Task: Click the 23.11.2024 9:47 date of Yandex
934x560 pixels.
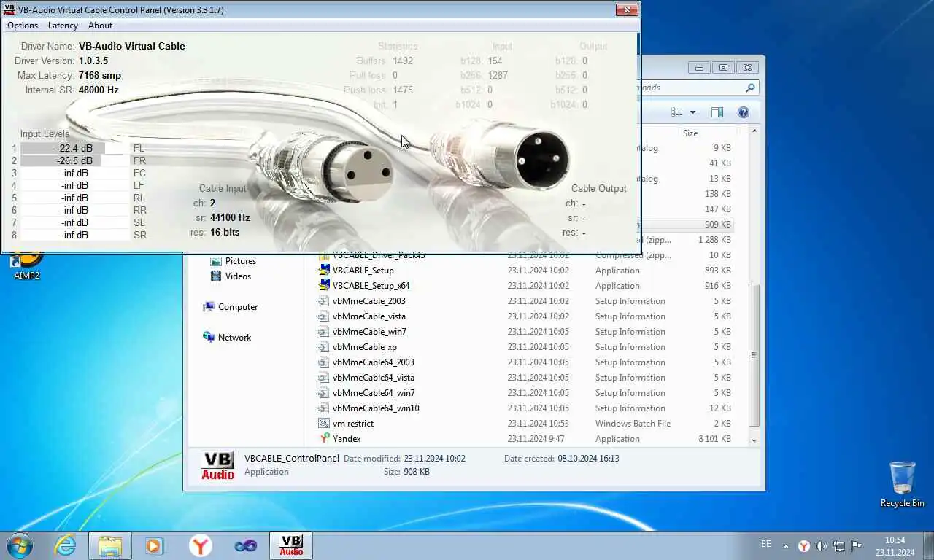Action: 536,439
